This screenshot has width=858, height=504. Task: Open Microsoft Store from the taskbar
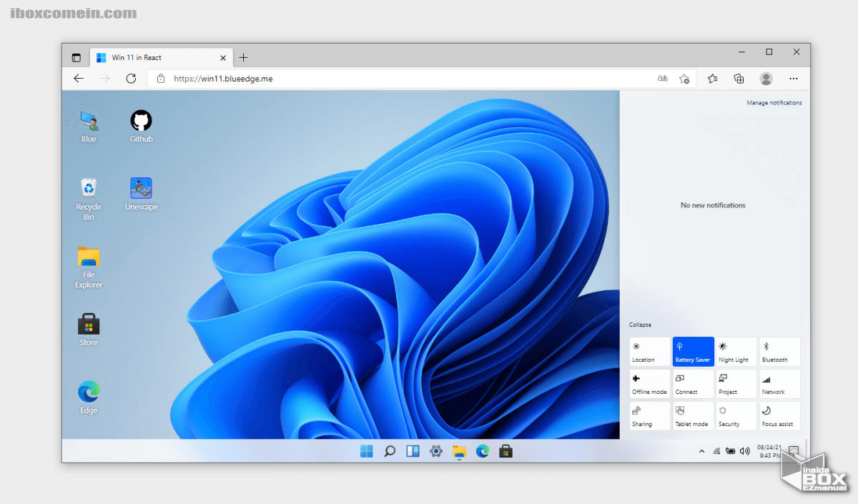click(506, 451)
